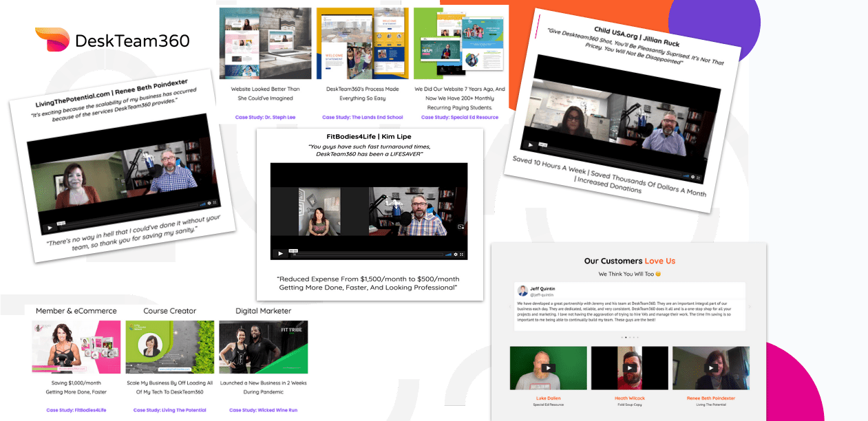Open Case Study: Dr. Steph Lee link
Image resolution: width=868 pixels, height=421 pixels.
265,118
